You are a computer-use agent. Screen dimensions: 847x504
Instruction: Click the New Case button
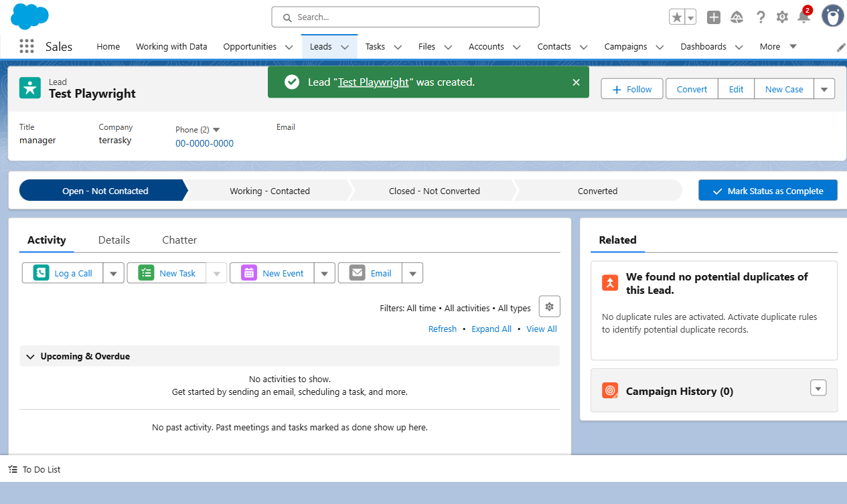(784, 89)
